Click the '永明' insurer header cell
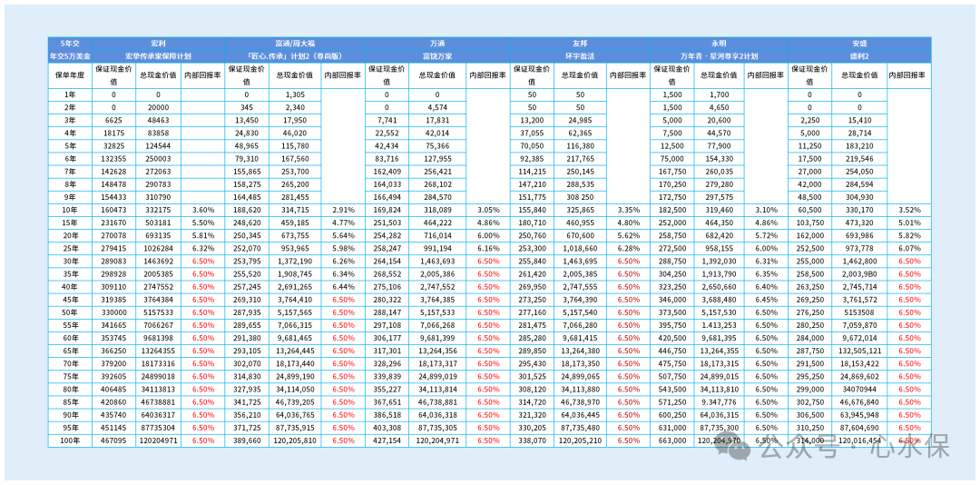The width and height of the screenshot is (980, 485). click(719, 44)
